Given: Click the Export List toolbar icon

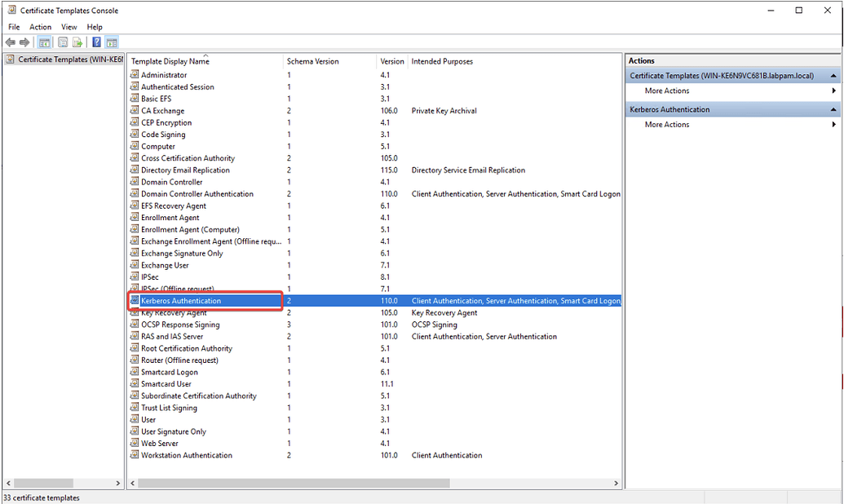Looking at the screenshot, I should click(x=76, y=42).
